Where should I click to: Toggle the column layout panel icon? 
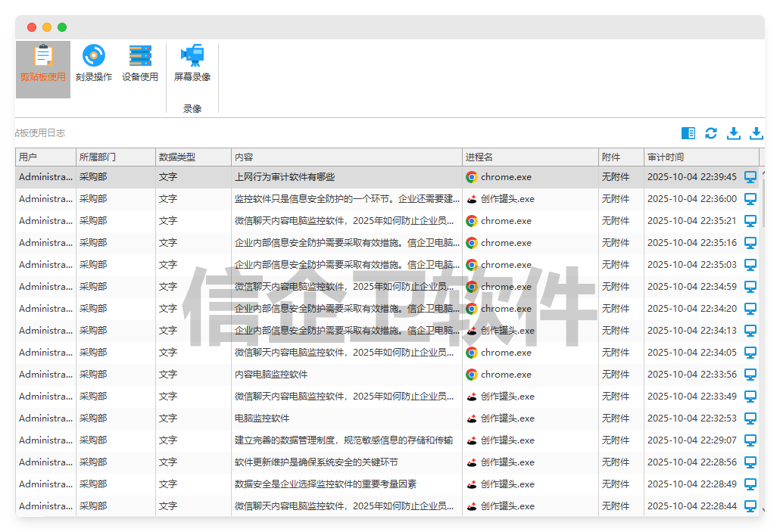(x=688, y=133)
